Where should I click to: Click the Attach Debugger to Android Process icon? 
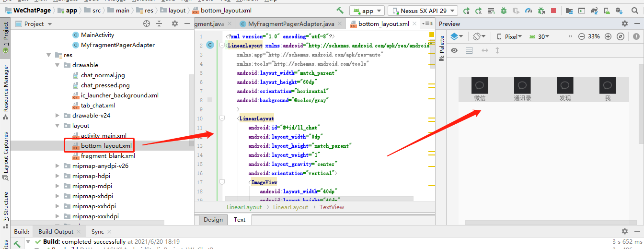click(x=541, y=11)
